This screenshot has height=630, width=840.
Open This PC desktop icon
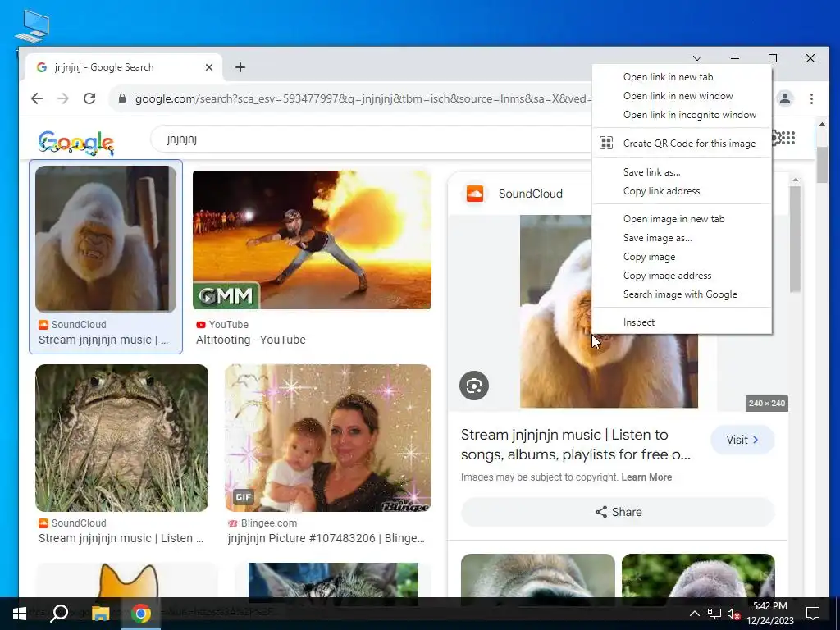[32, 25]
